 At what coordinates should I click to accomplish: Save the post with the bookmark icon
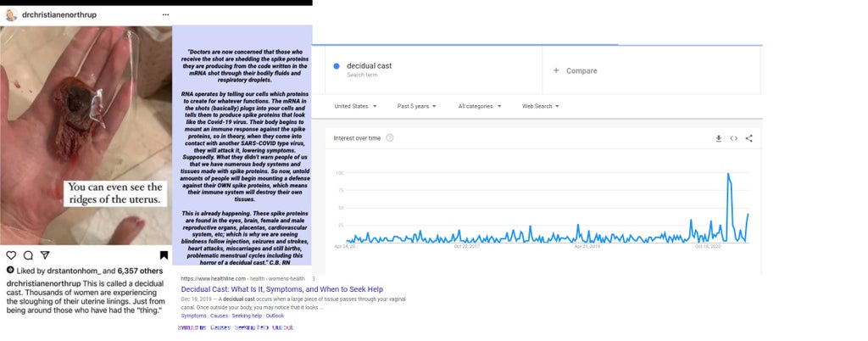tap(164, 254)
